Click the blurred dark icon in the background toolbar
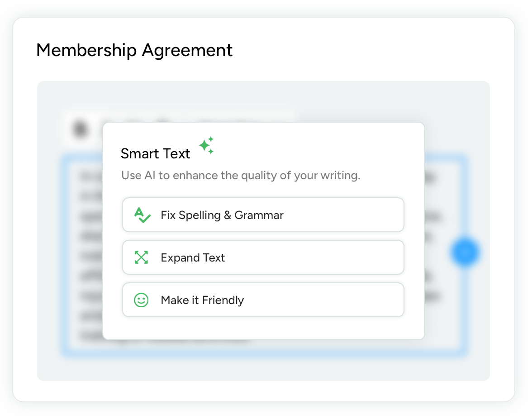The image size is (532, 419). [80, 129]
